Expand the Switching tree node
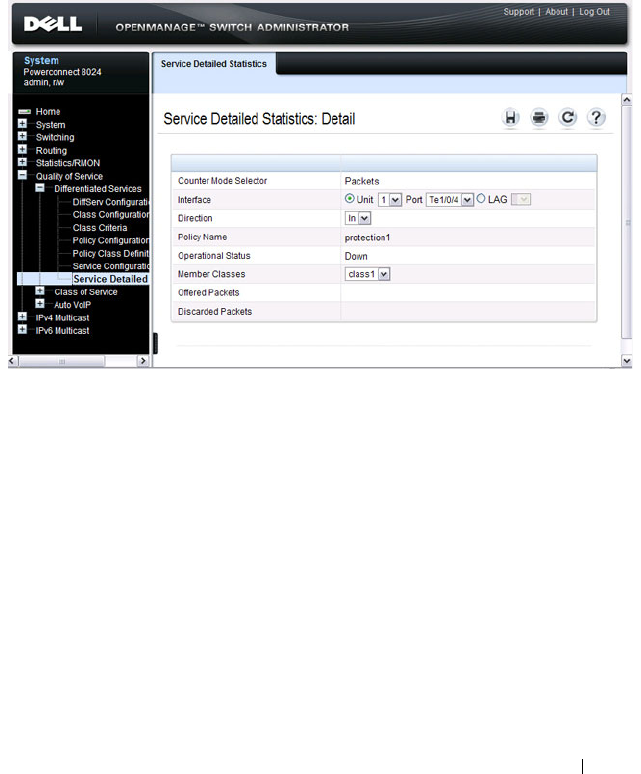The image size is (641, 774). (x=22, y=136)
